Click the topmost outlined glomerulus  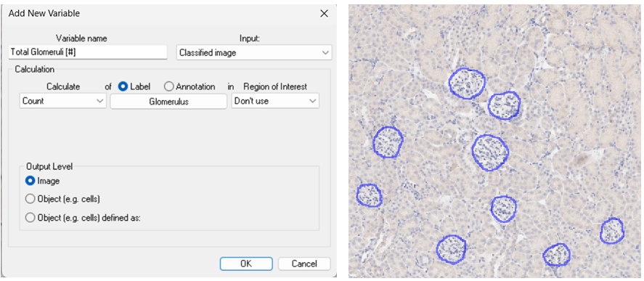tap(467, 84)
